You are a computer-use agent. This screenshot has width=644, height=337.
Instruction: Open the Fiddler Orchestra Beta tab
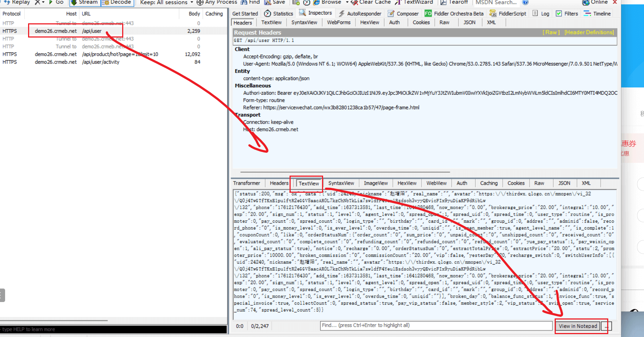click(454, 13)
